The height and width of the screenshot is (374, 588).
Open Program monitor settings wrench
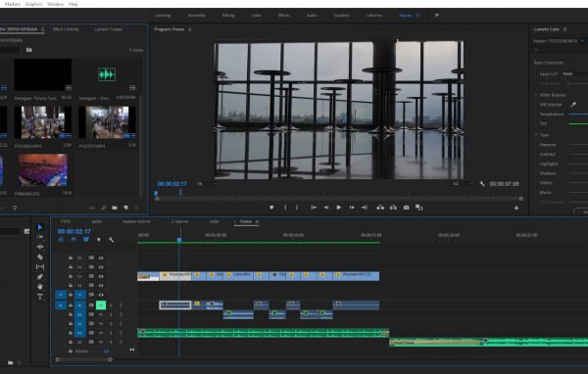(482, 184)
